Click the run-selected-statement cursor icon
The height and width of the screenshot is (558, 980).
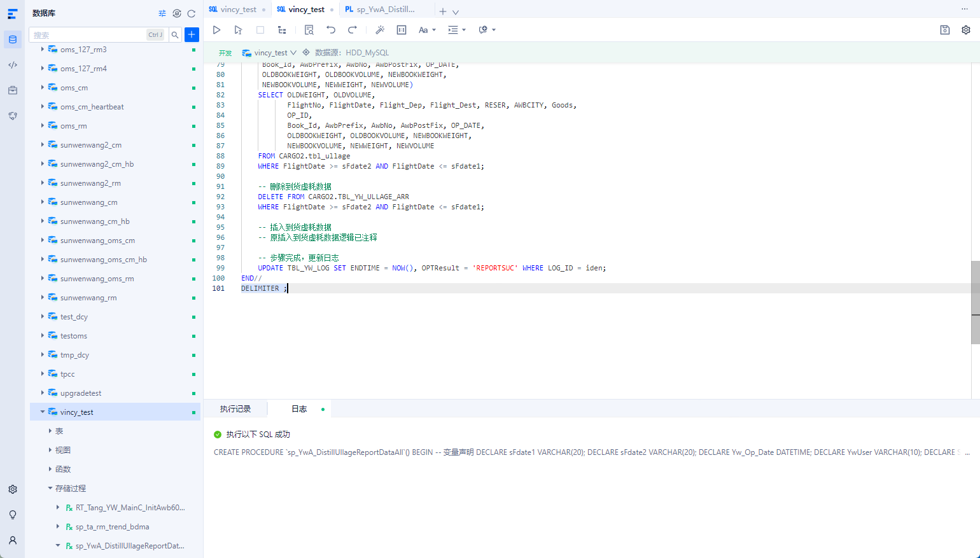pos(238,30)
